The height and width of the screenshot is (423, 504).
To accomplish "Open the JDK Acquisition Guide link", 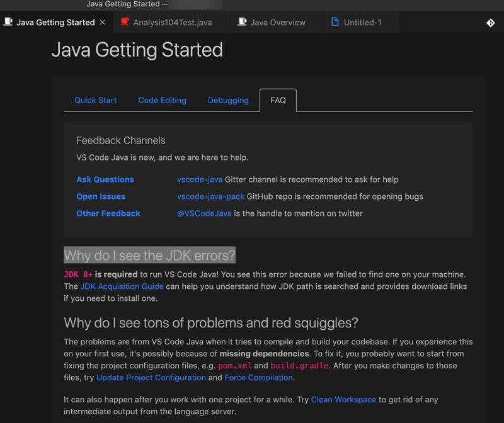I will coord(122,286).
